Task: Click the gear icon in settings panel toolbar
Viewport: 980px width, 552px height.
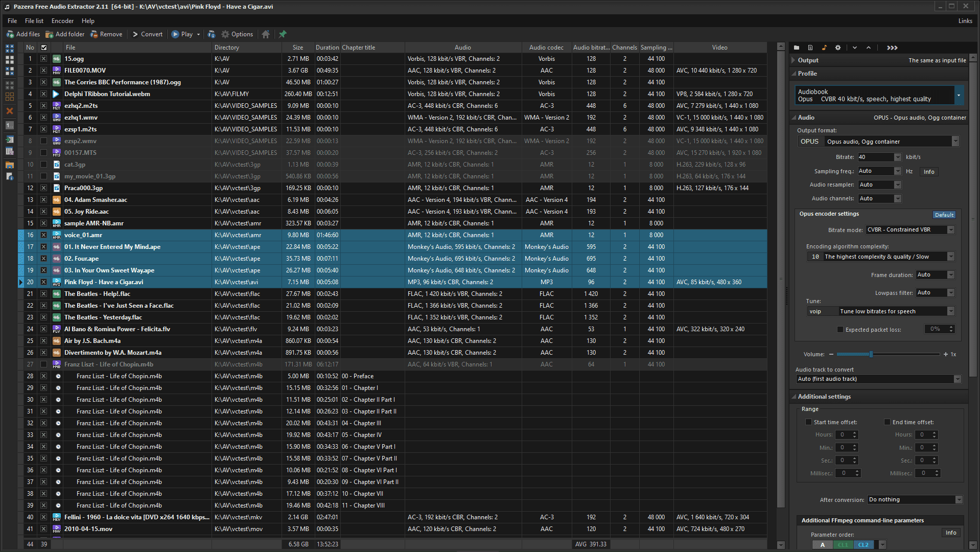Action: coord(838,48)
